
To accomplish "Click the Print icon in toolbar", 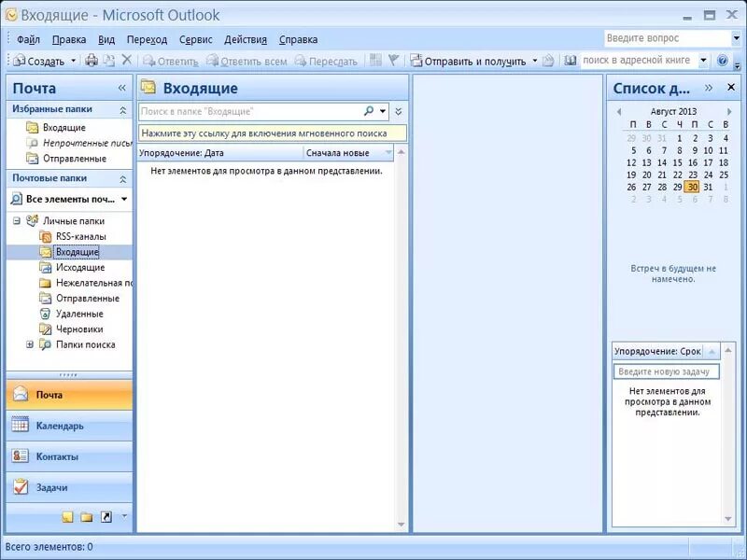I will pyautogui.click(x=92, y=61).
